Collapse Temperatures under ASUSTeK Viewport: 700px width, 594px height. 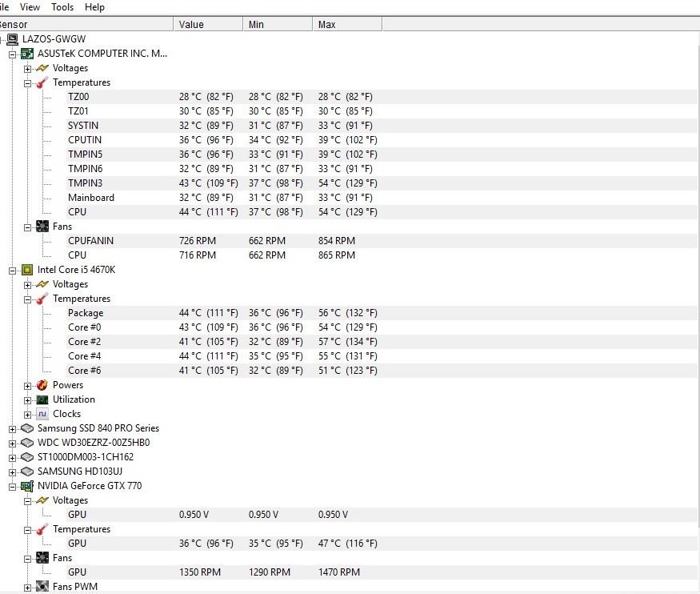click(28, 83)
